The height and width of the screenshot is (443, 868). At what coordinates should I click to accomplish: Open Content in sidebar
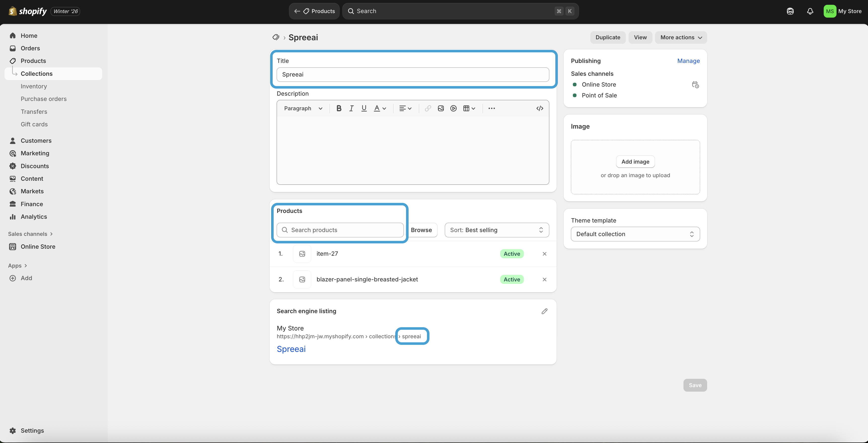pyautogui.click(x=32, y=178)
